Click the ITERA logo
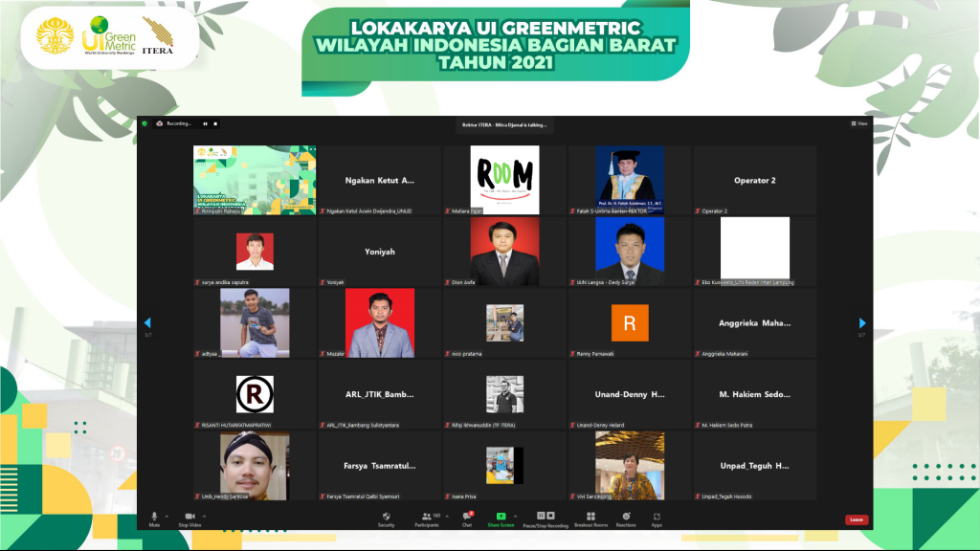This screenshot has width=980, height=551. pos(158,35)
